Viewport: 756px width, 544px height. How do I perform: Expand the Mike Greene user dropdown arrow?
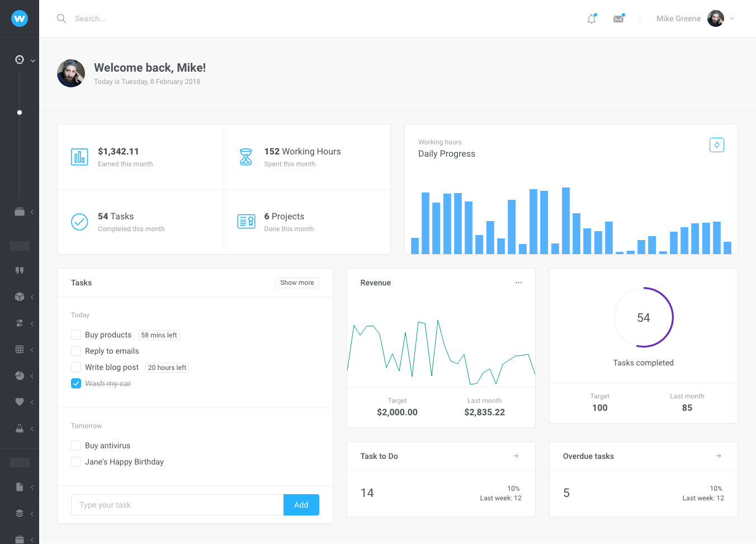pos(732,18)
